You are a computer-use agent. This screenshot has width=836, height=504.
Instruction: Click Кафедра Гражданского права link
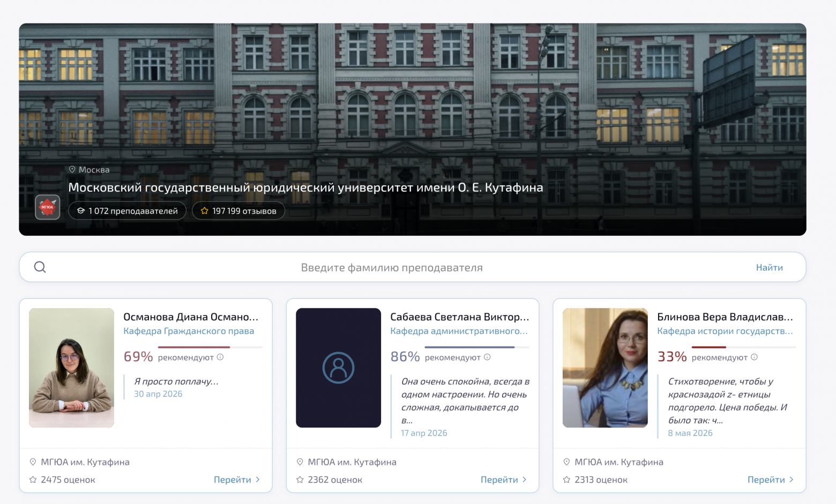pos(189,331)
